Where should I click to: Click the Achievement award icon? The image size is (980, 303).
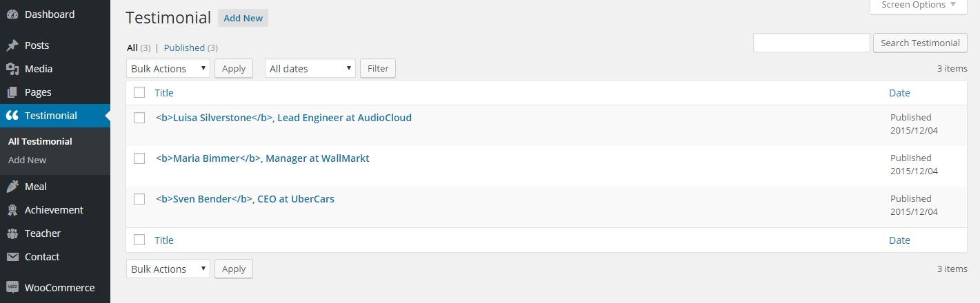click(x=12, y=210)
